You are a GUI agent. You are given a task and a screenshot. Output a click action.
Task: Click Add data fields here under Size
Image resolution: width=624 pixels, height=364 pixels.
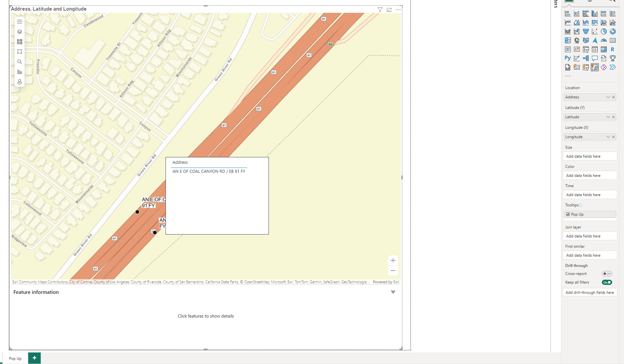click(x=590, y=156)
